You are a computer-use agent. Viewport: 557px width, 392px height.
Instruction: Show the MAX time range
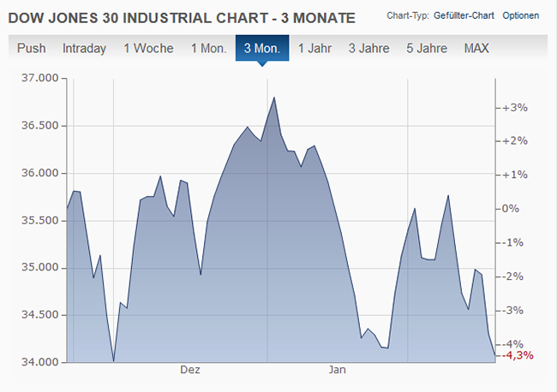coord(476,48)
